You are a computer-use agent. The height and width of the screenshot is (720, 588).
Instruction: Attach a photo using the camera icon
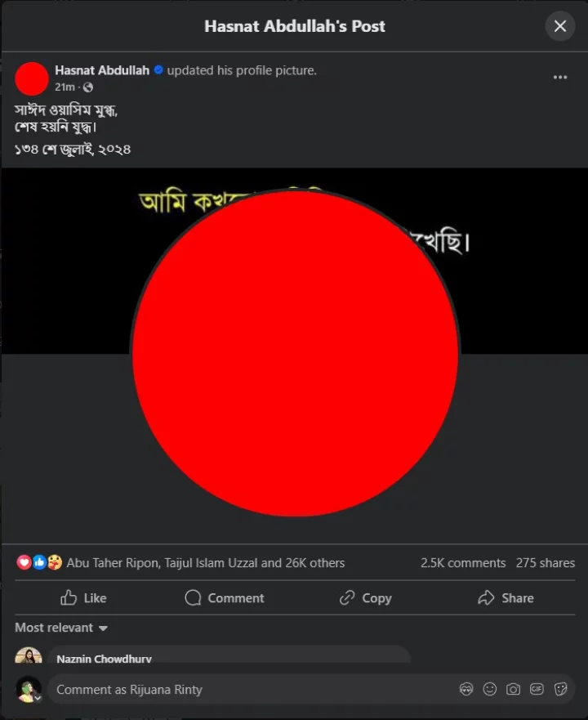pyautogui.click(x=513, y=689)
